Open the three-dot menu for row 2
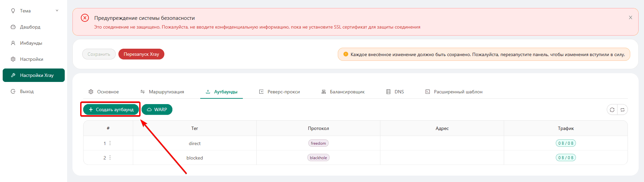644x182 pixels. 110,157
